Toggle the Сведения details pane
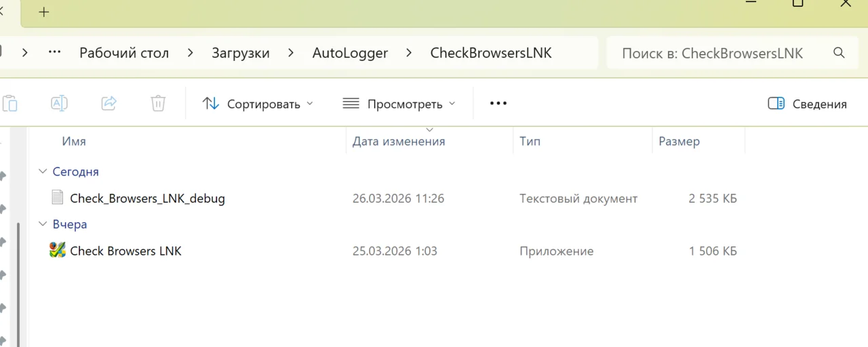Image resolution: width=868 pixels, height=347 pixels. pos(807,104)
